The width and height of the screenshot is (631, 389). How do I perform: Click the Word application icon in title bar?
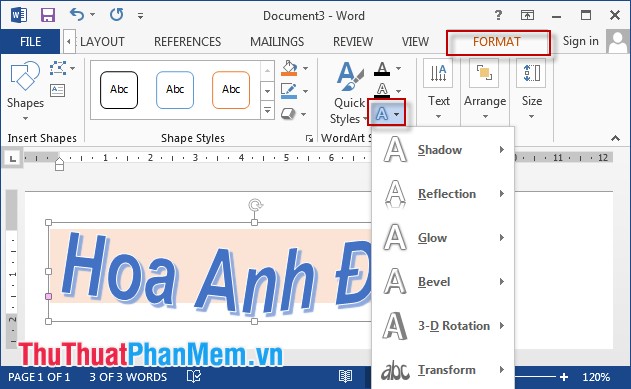[19, 15]
